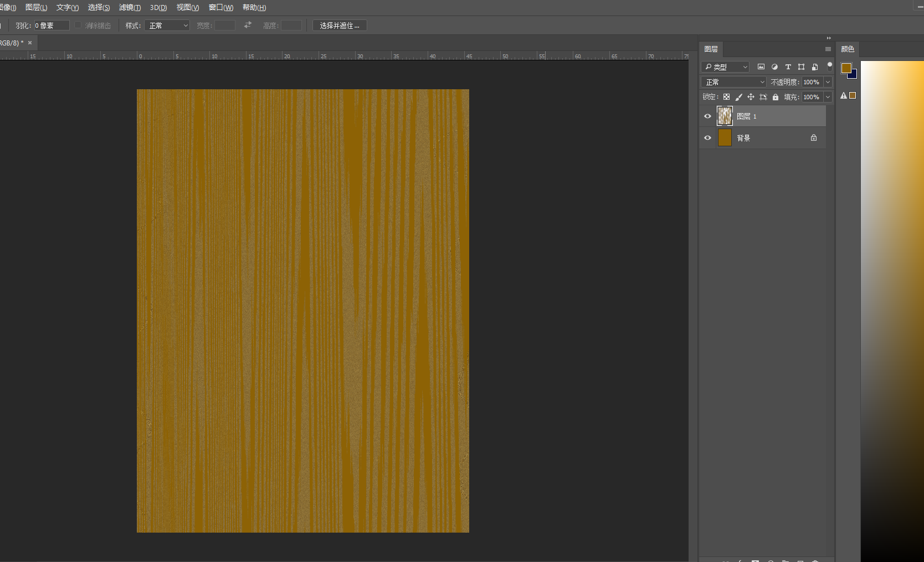
Task: Lock image pixels brush icon
Action: point(738,97)
